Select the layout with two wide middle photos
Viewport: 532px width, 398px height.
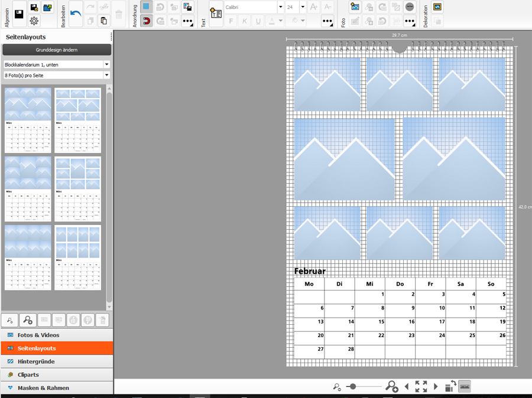click(77, 120)
